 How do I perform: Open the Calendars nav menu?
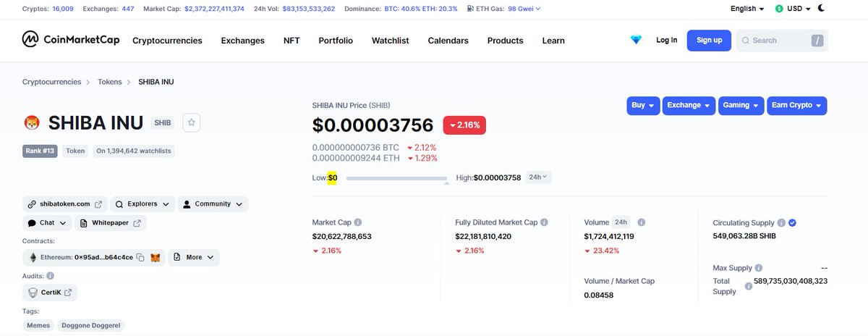pos(448,41)
